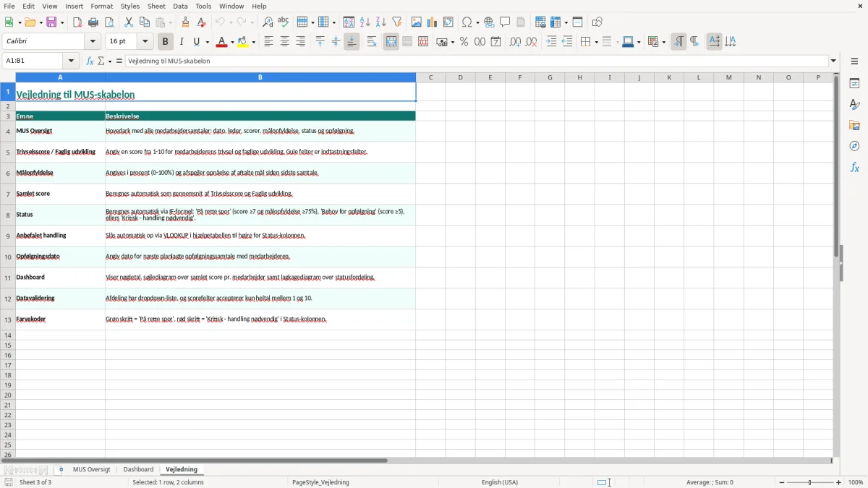868x488 pixels.
Task: Increase Indent toolbar icon
Action: 551,42
